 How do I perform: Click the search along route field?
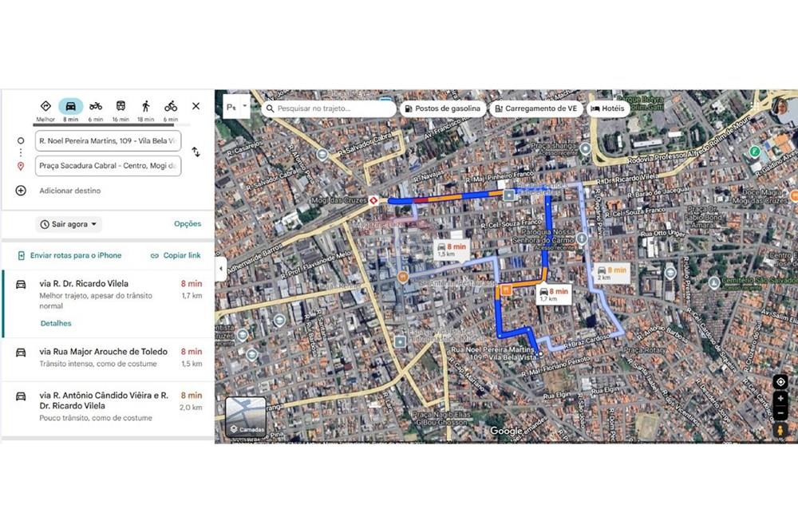coord(329,108)
